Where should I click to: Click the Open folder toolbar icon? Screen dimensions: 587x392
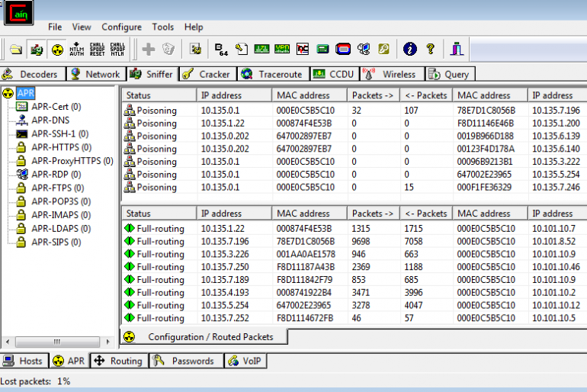point(16,49)
